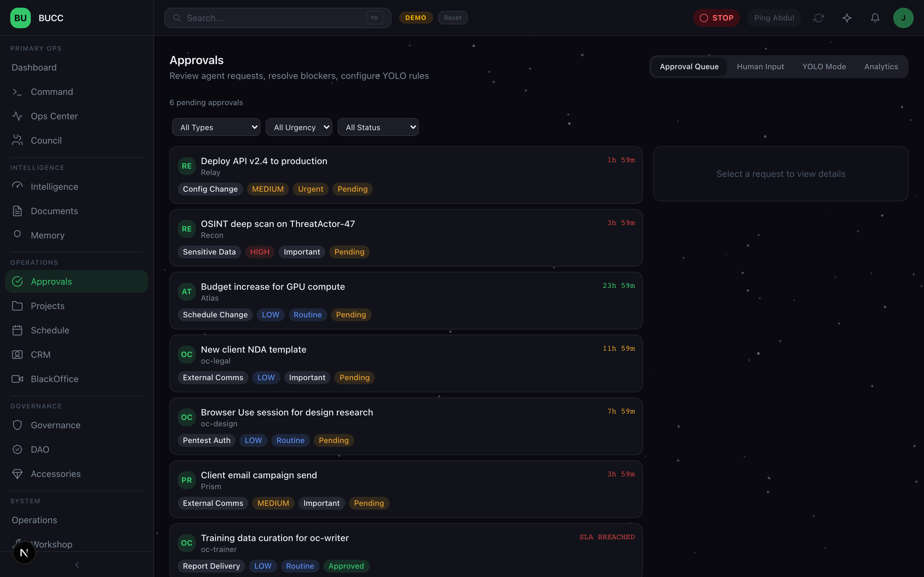The width and height of the screenshot is (924, 577).
Task: Click the BU logo icon
Action: coord(20,18)
